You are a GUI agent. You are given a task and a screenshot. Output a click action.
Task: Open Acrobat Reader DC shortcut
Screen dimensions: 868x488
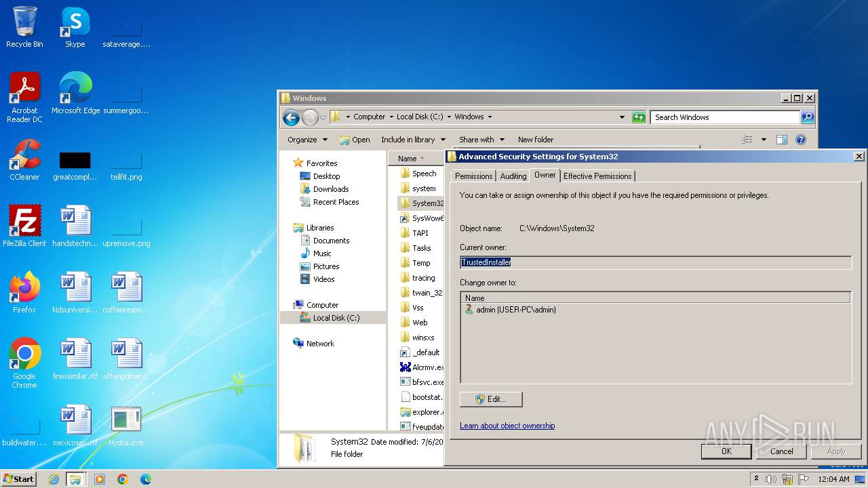pyautogui.click(x=24, y=98)
